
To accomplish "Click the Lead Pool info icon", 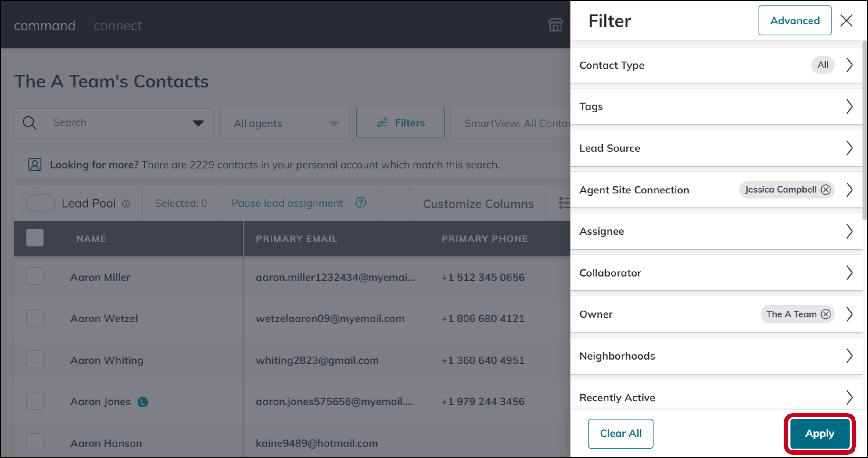I will pos(126,204).
